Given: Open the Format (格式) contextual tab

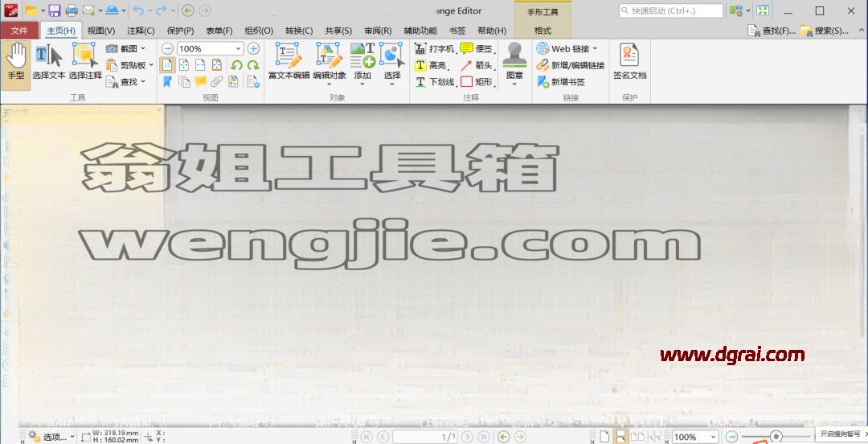Looking at the screenshot, I should [x=542, y=31].
